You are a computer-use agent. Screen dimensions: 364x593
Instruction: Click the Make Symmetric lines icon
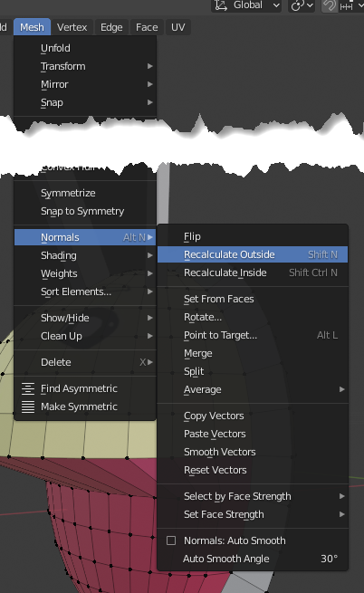28,406
